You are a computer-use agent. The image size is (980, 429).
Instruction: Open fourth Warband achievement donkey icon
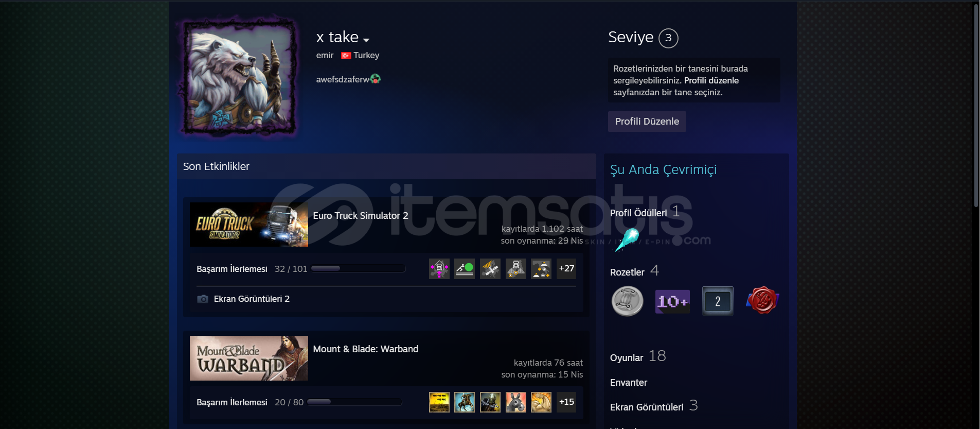coord(515,402)
